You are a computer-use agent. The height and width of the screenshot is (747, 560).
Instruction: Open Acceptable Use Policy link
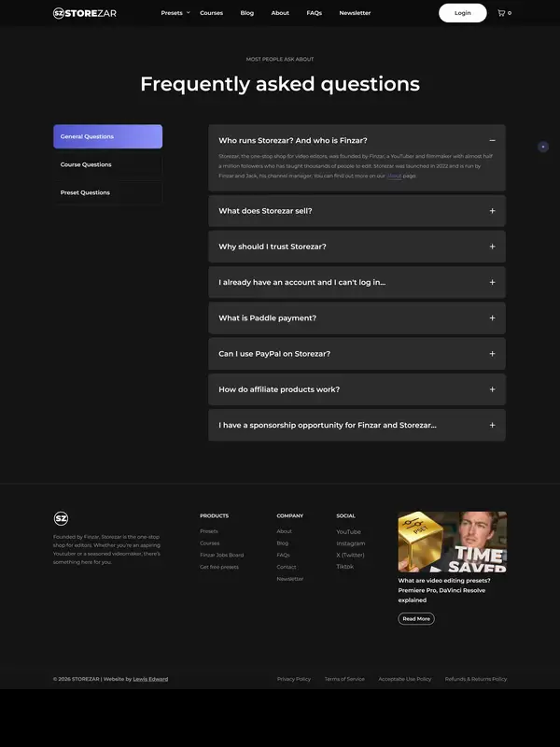click(x=405, y=679)
